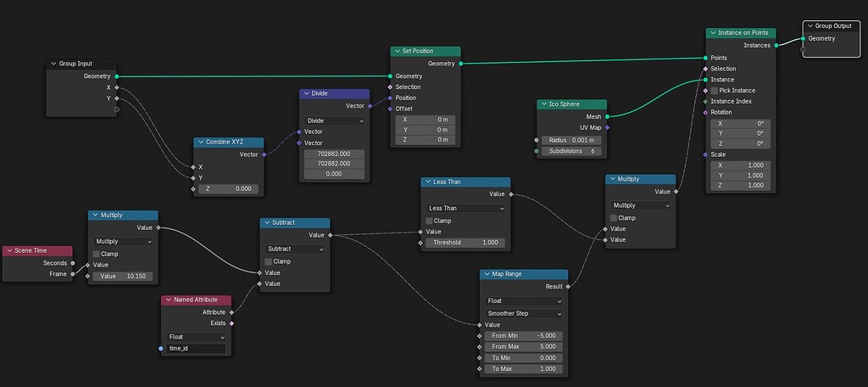The height and width of the screenshot is (387, 868).
Task: Click the Instance Index input socket
Action: click(x=705, y=102)
